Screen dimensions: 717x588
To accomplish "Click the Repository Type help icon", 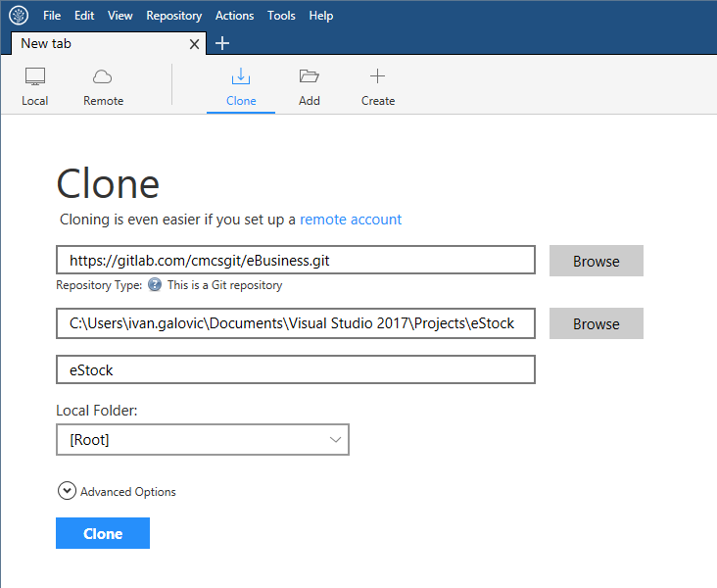I will coord(154,285).
